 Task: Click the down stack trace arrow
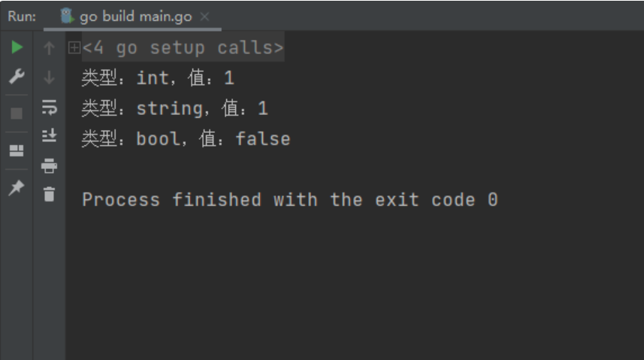(x=49, y=77)
